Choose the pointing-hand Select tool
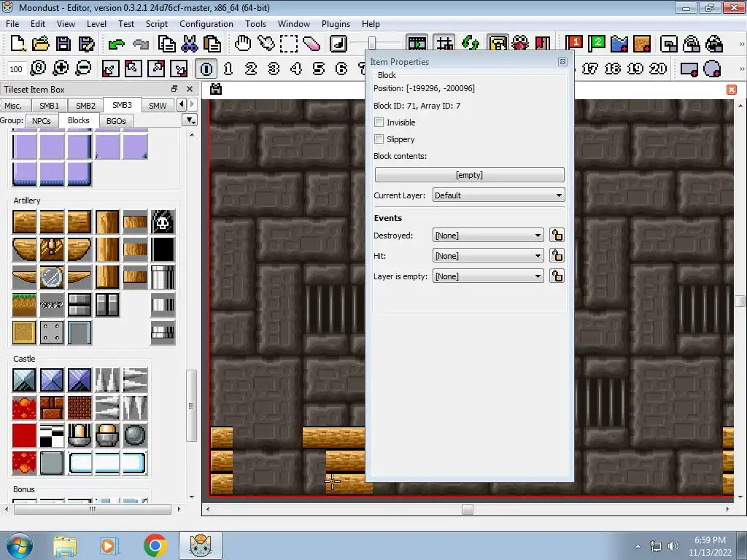Image resolution: width=747 pixels, height=560 pixels. 266,44
